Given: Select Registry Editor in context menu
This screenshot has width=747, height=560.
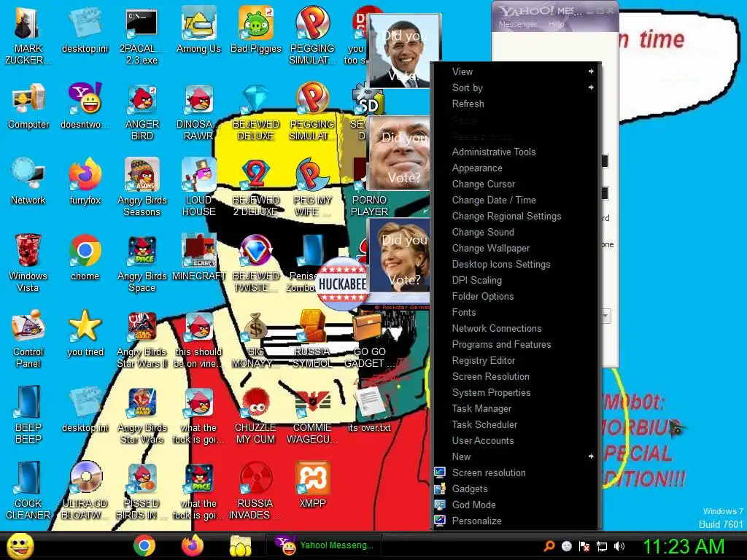Looking at the screenshot, I should [516, 360].
